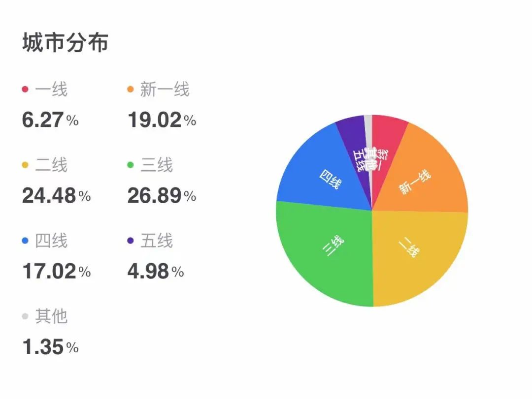Click the purple dot beside 五线 legend
Image resolution: width=532 pixels, height=399 pixels.
pos(131,241)
